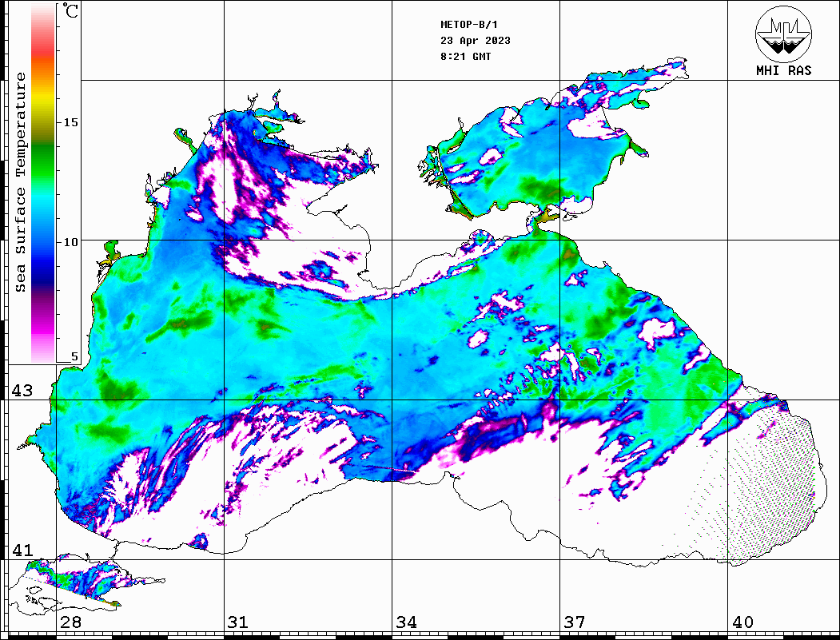Click longitude label 40
Image resolution: width=840 pixels, height=640 pixels.
742,622
